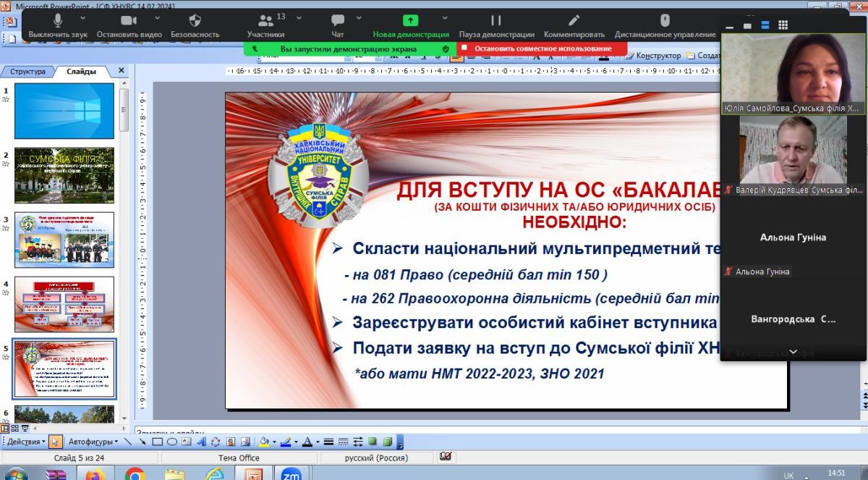Select the Oval drawing tool
This screenshot has width=868, height=480.
171,442
